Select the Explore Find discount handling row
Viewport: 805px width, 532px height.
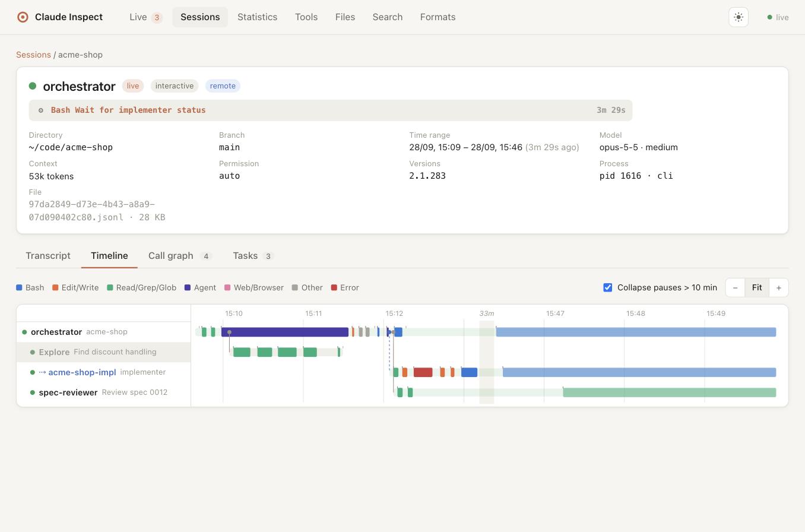(x=104, y=352)
